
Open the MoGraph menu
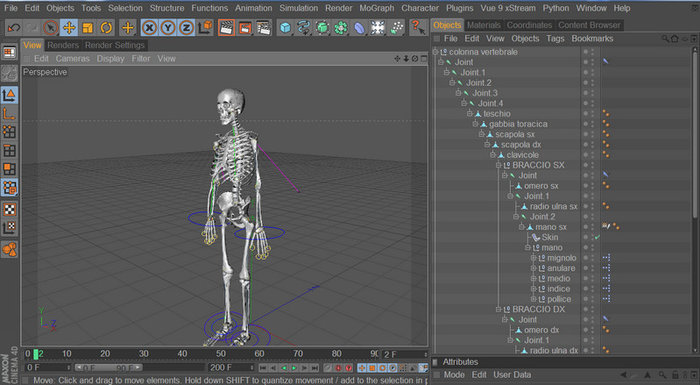click(x=376, y=8)
